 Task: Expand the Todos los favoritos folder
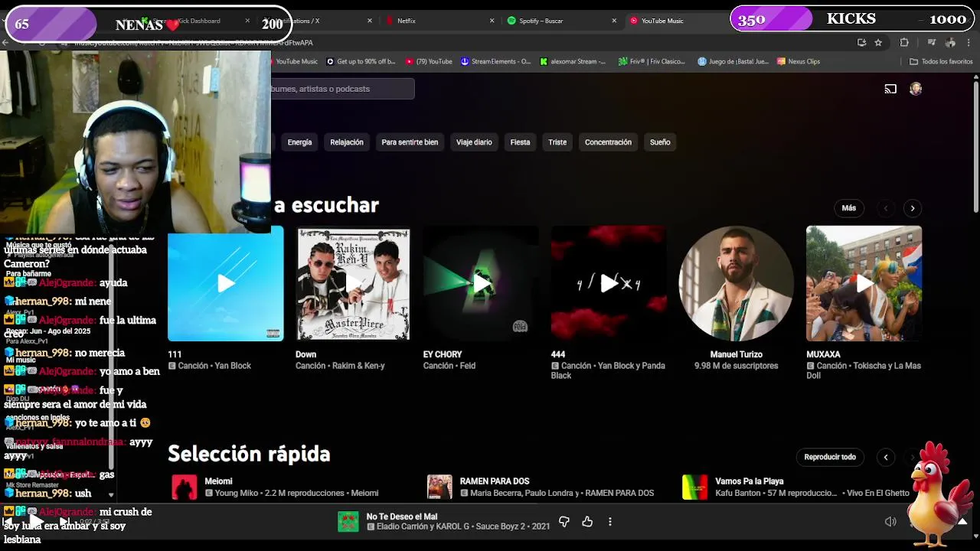coord(941,61)
